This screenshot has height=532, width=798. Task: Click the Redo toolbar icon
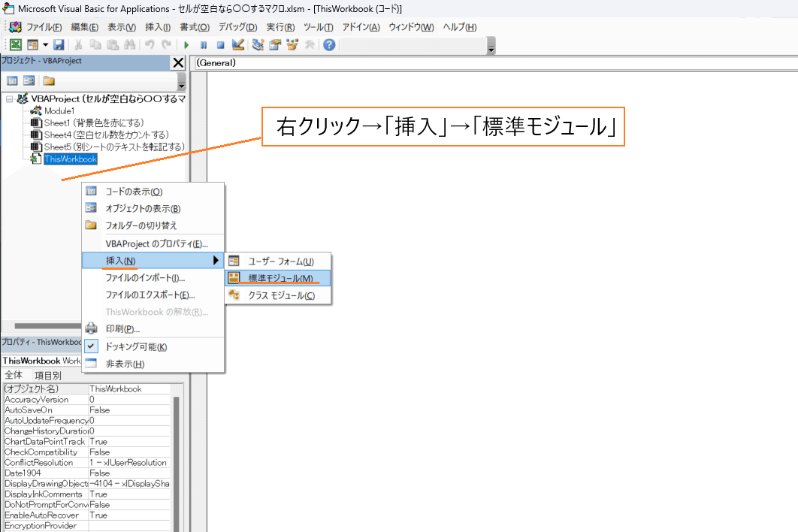coord(166,45)
